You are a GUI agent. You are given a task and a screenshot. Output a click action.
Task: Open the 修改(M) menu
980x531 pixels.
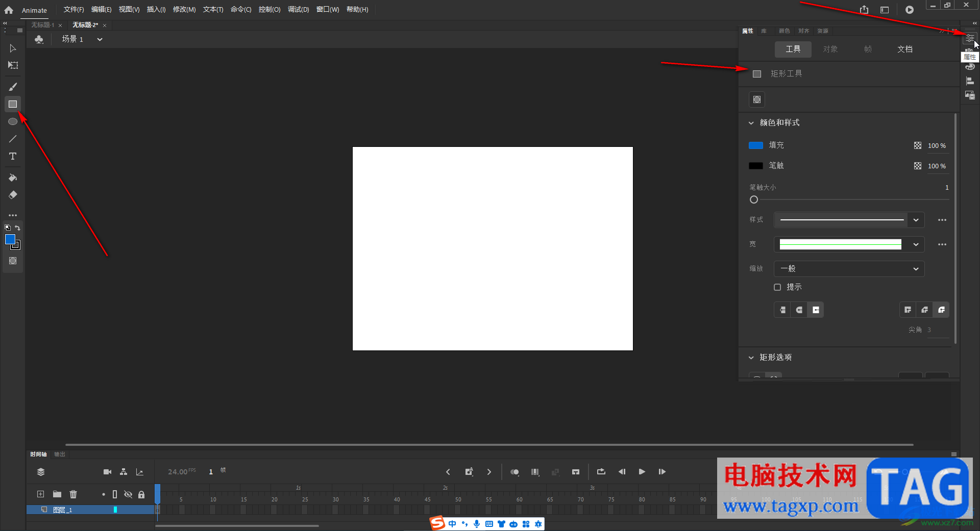click(x=184, y=10)
